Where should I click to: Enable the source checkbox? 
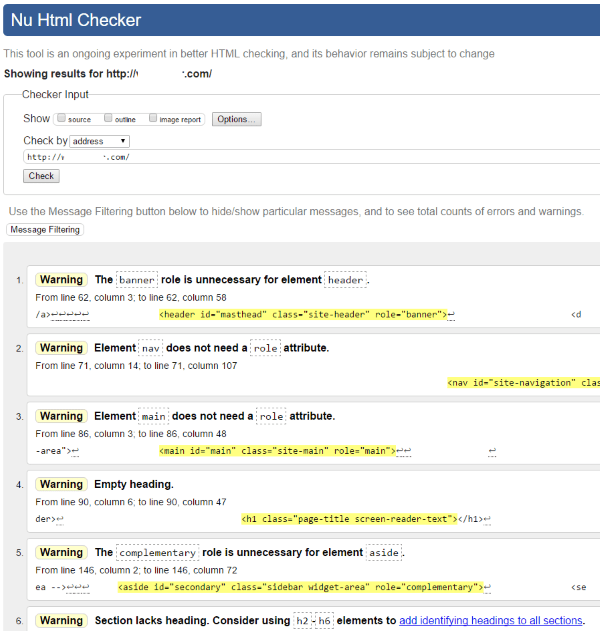(x=61, y=118)
